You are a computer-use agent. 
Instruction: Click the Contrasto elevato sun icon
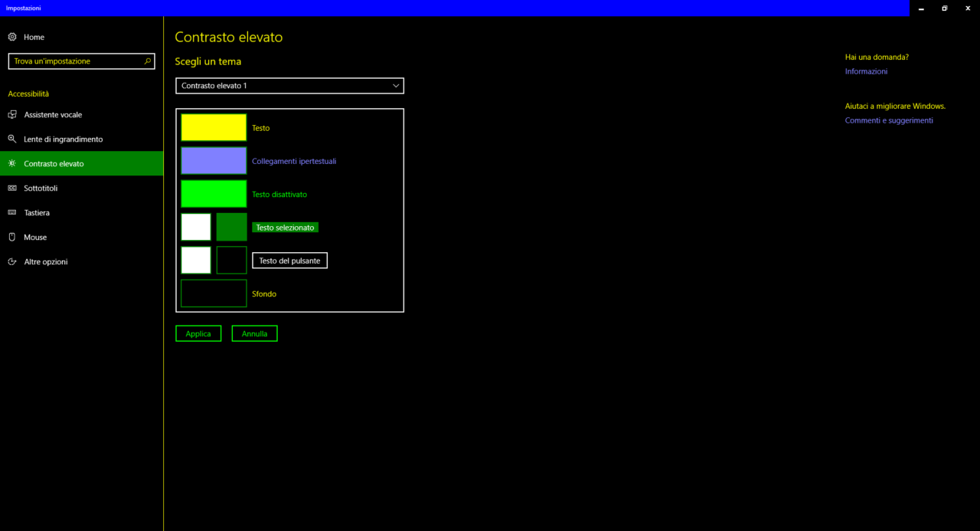pos(12,164)
